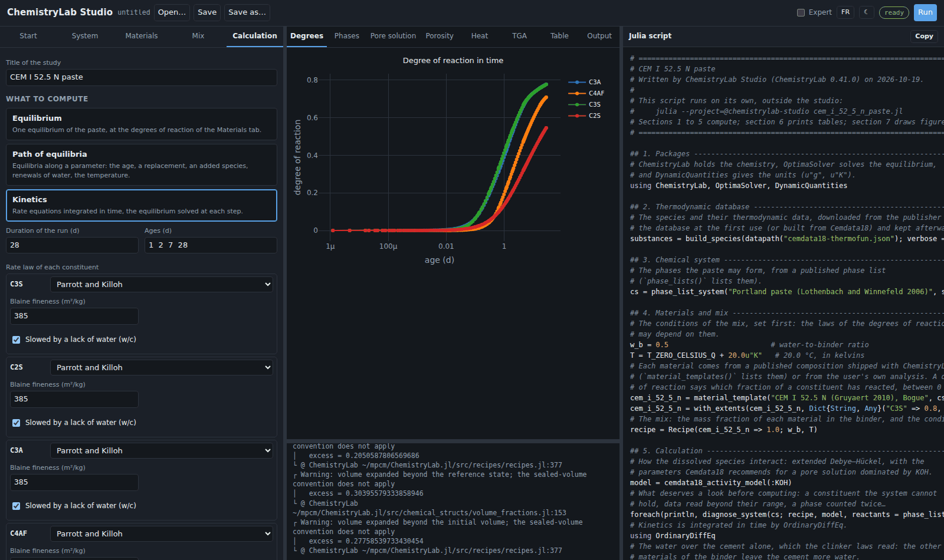Show the Phases results tab
This screenshot has width=944, height=560.
pos(347,36)
